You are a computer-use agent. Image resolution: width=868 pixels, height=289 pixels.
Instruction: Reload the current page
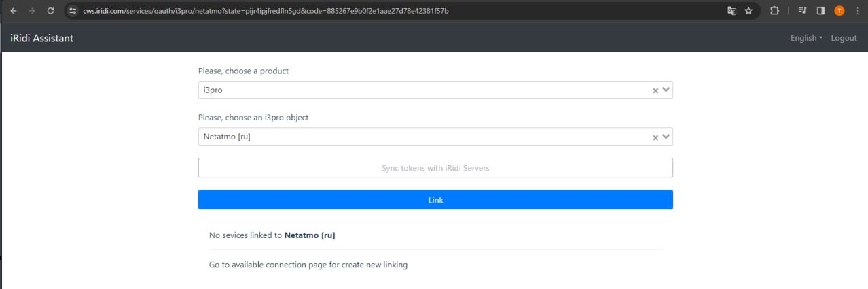pos(50,11)
